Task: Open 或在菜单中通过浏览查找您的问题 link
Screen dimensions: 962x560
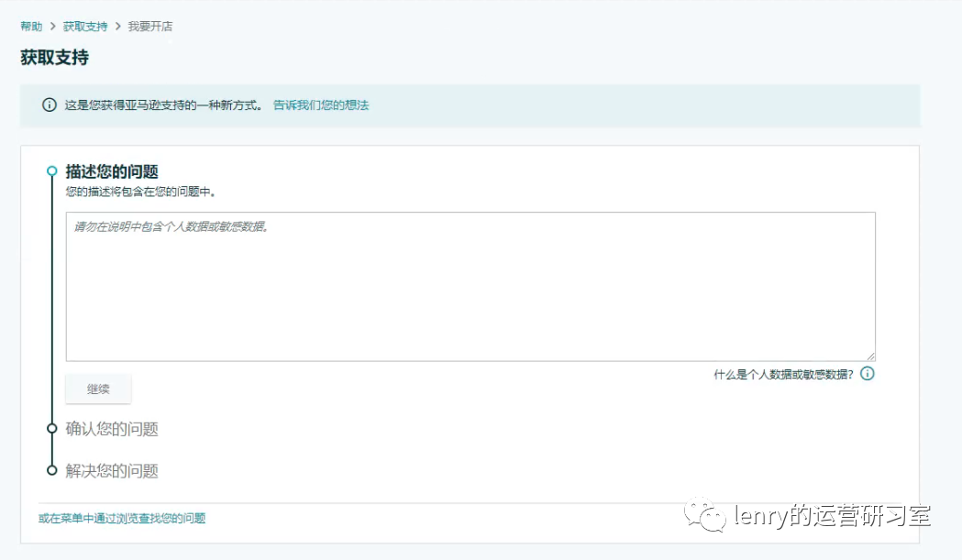Action: tap(122, 518)
